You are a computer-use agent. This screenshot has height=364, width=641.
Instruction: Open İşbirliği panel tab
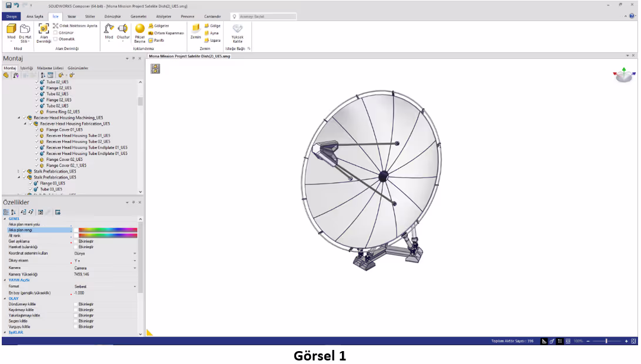click(26, 68)
